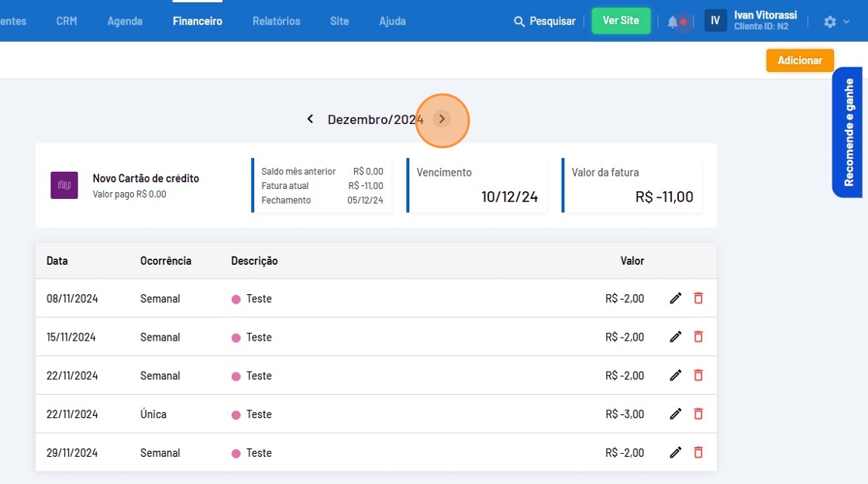Click the Adicionar button

800,60
